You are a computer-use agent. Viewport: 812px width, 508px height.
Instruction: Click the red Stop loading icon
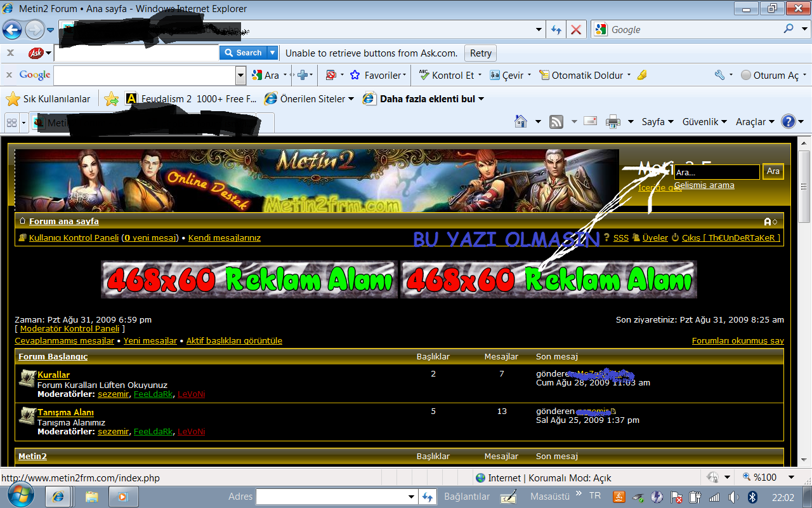tap(576, 30)
